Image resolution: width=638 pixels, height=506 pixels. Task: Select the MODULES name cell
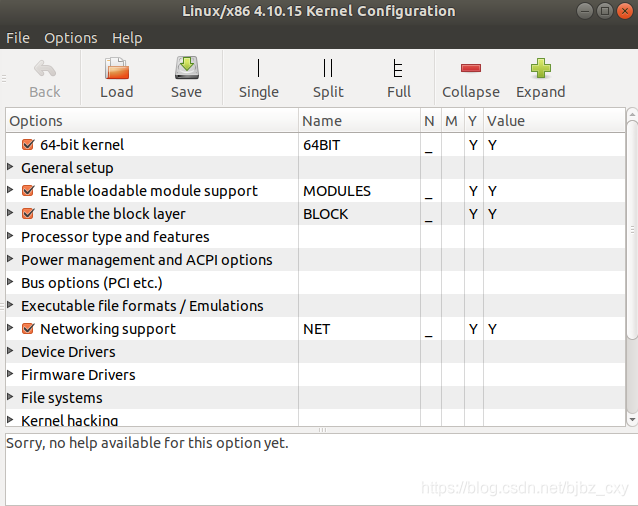(359, 191)
